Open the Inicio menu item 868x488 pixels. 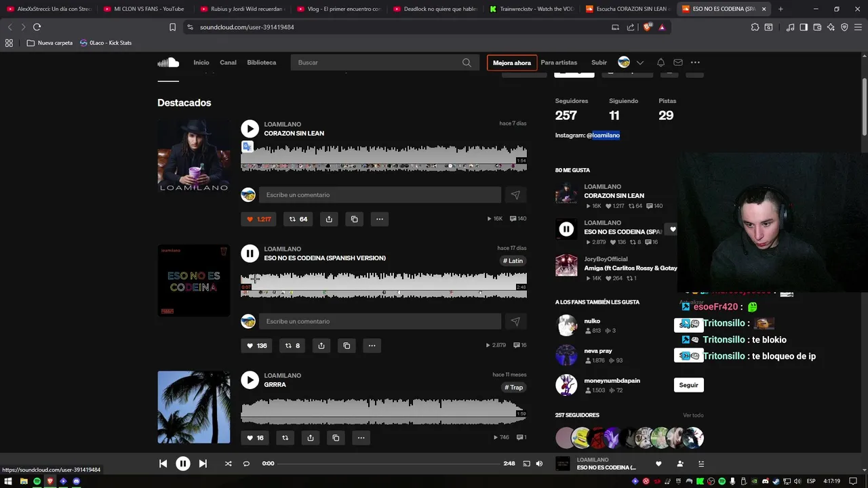pyautogui.click(x=201, y=62)
